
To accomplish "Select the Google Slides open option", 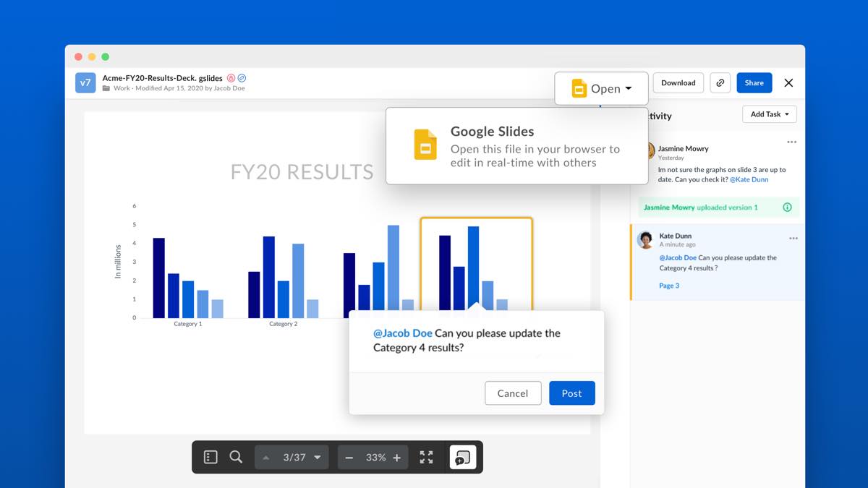I will point(517,146).
